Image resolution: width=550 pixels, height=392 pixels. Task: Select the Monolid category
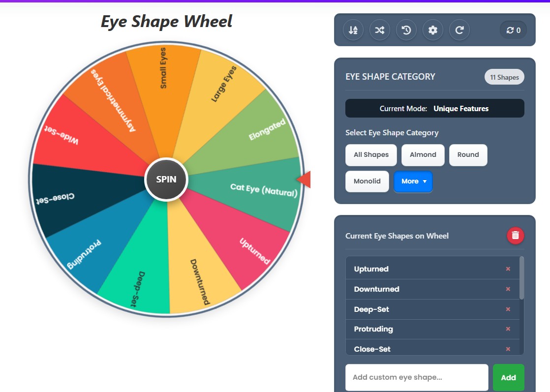coord(367,181)
